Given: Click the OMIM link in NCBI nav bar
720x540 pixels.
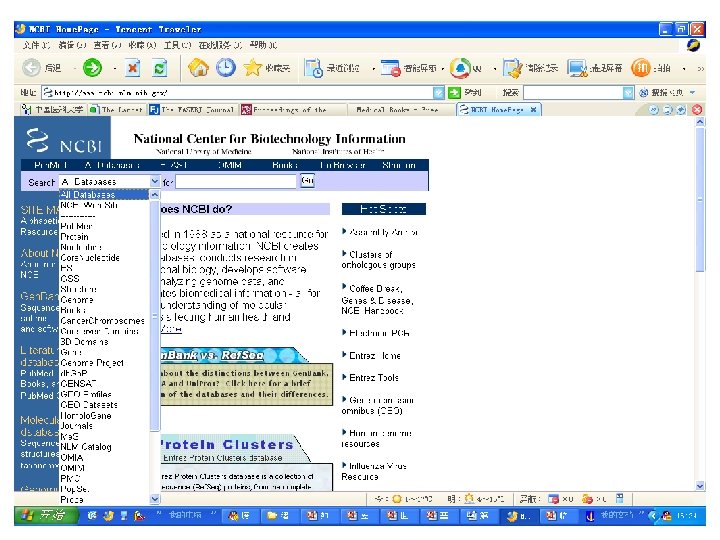Looking at the screenshot, I should pos(230,165).
